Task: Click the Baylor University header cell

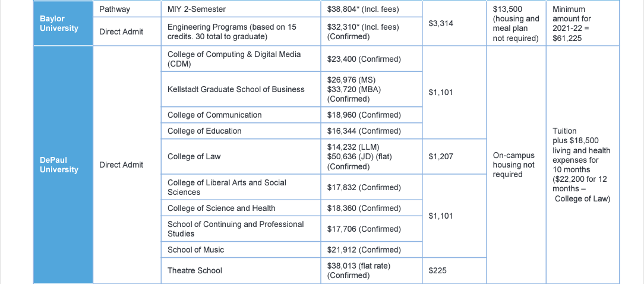Action: click(x=63, y=23)
